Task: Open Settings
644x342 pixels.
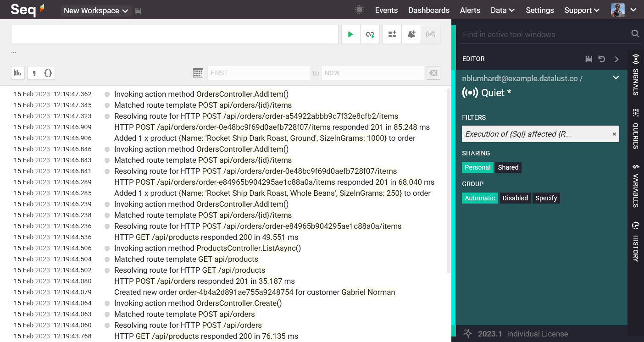Action: click(540, 10)
